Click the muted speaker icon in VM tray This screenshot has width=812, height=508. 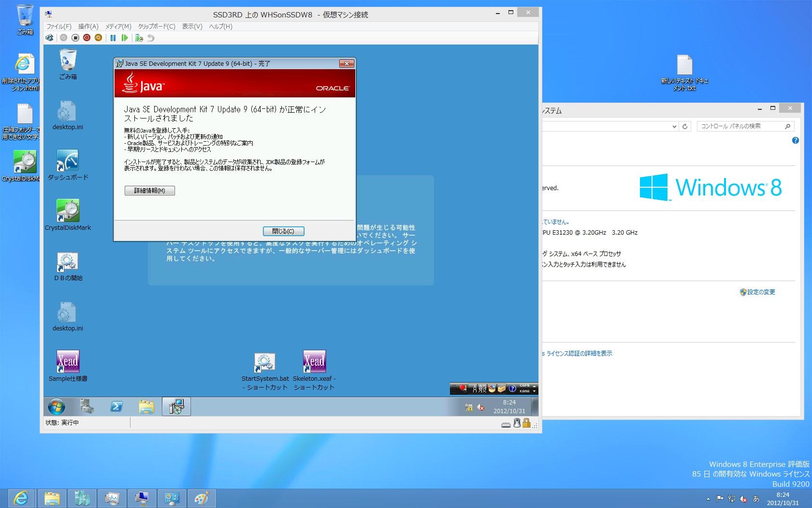click(481, 407)
